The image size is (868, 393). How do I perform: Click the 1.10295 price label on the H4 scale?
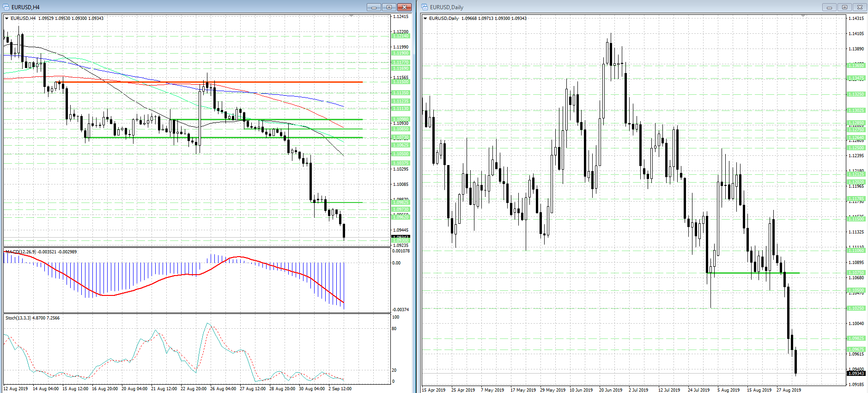(401, 169)
